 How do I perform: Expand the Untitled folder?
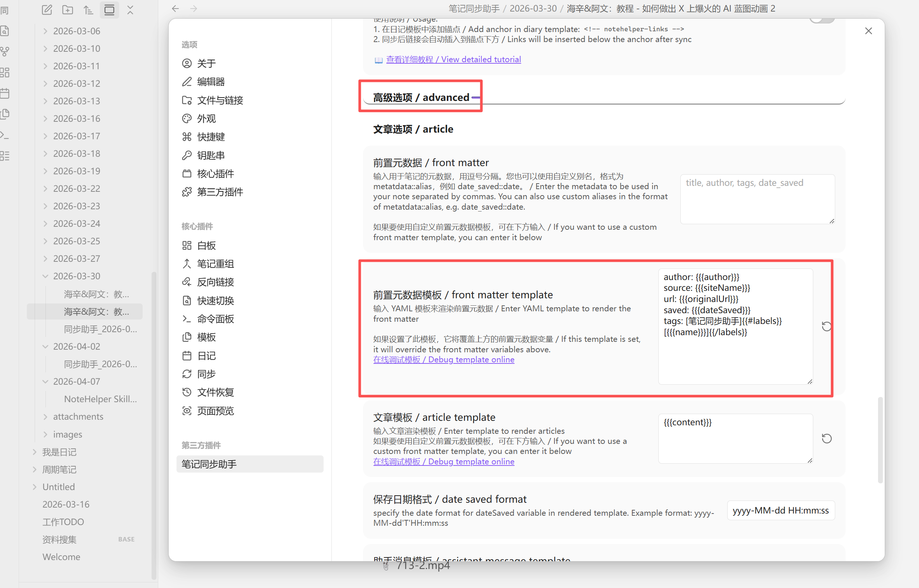click(35, 487)
